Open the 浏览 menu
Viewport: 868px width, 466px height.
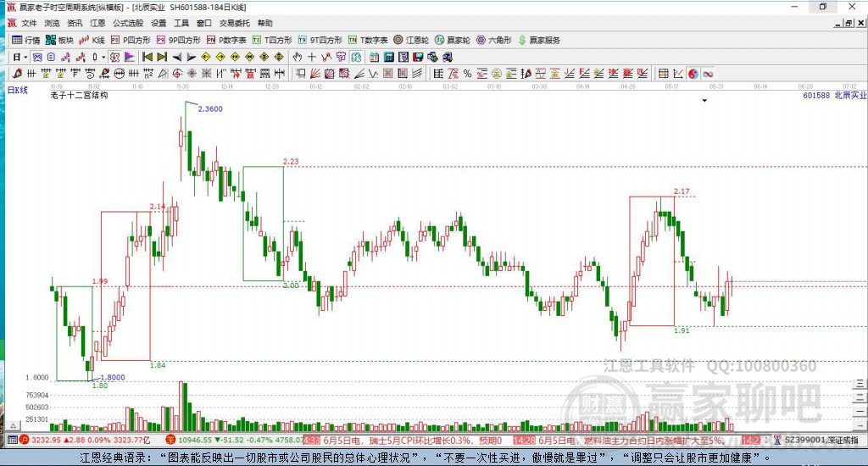[x=52, y=23]
